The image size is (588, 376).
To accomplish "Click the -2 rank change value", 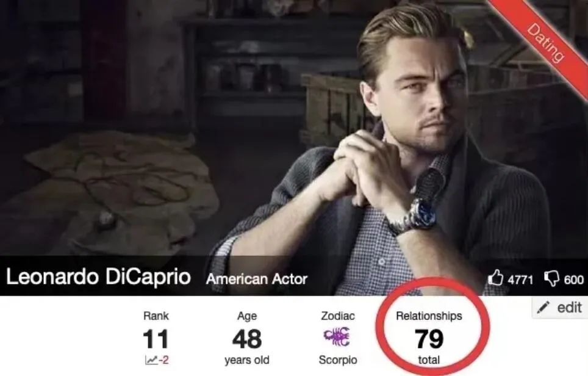I will point(163,360).
